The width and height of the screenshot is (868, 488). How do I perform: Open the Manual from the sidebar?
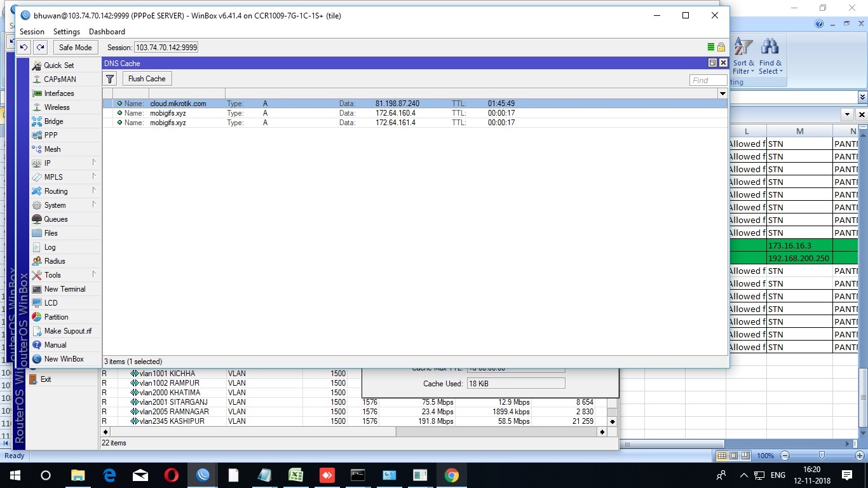tap(55, 345)
